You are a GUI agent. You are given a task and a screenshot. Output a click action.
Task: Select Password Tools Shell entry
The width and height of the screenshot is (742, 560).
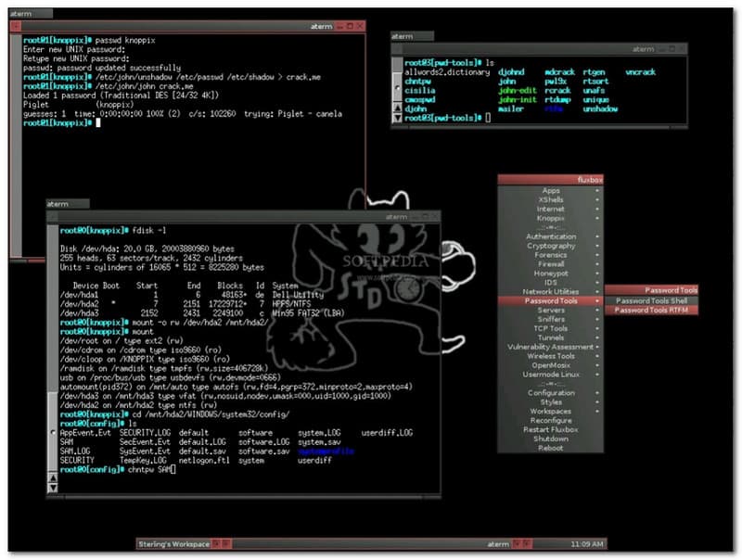click(x=651, y=300)
